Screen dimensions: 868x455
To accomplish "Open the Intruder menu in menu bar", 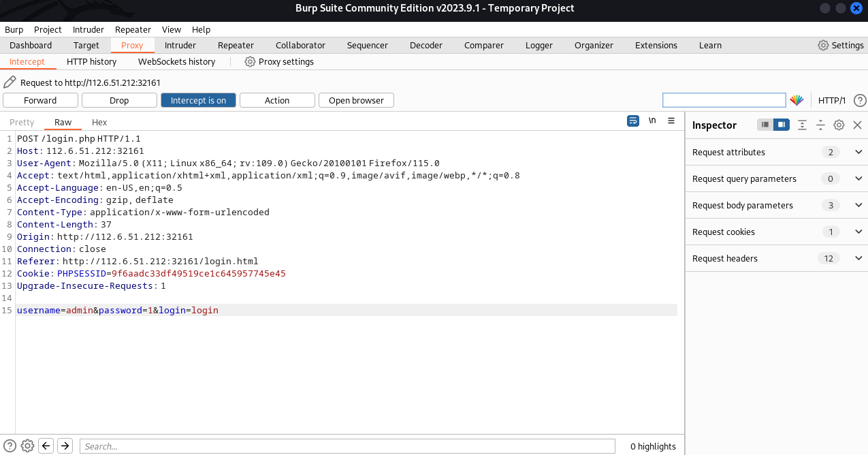I will tap(89, 29).
